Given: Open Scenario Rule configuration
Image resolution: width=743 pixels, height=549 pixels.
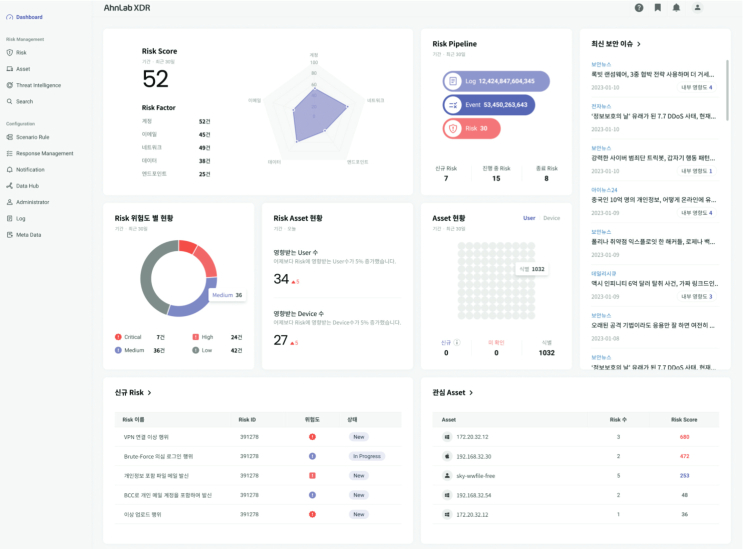Looking at the screenshot, I should [x=32, y=138].
